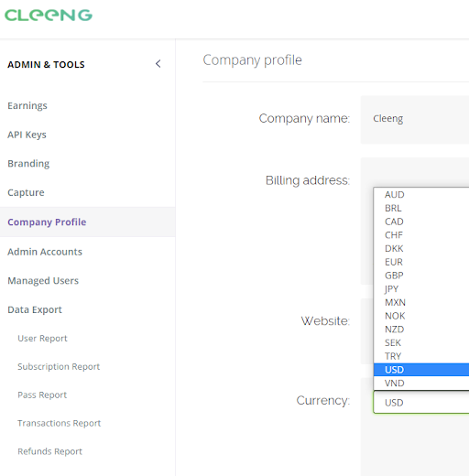Open the Subscription Report link
469x476 pixels.
pos(59,366)
